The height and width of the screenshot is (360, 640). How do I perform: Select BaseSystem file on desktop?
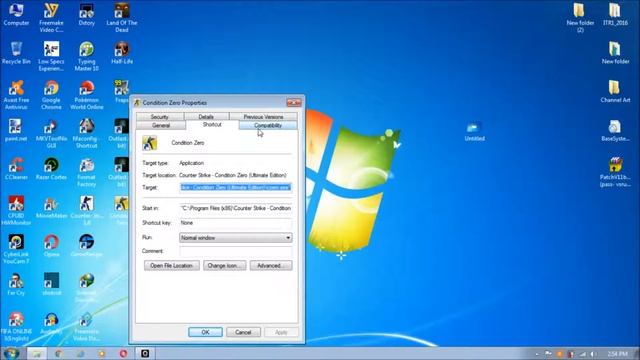(x=615, y=130)
